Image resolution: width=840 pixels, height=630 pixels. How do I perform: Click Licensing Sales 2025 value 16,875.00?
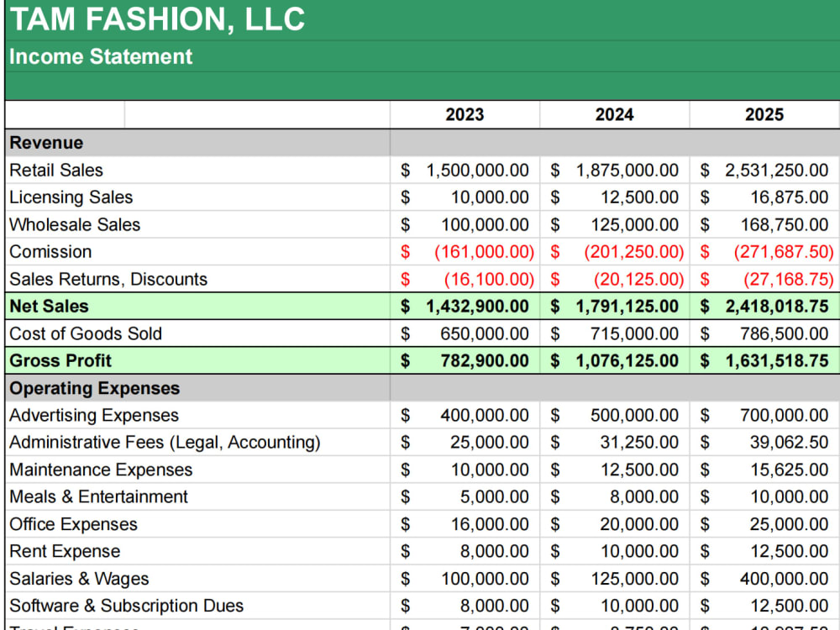click(x=790, y=197)
